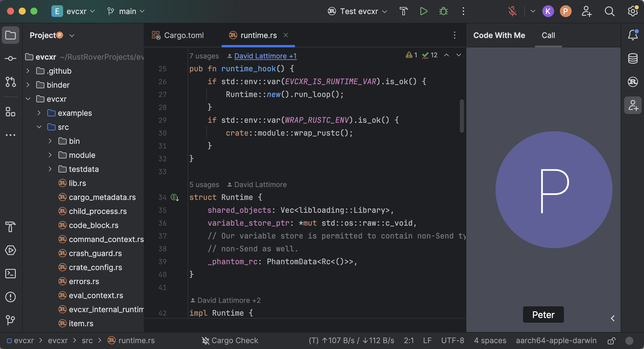This screenshot has width=644, height=349.
Task: Click the Cargo Check status bar widget
Action: pos(230,340)
